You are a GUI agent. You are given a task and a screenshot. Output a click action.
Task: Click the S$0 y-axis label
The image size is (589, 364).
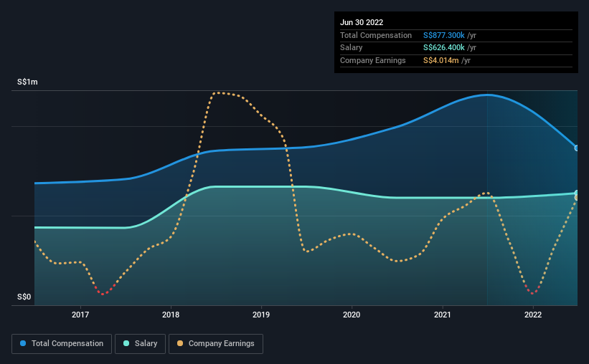[x=24, y=297]
